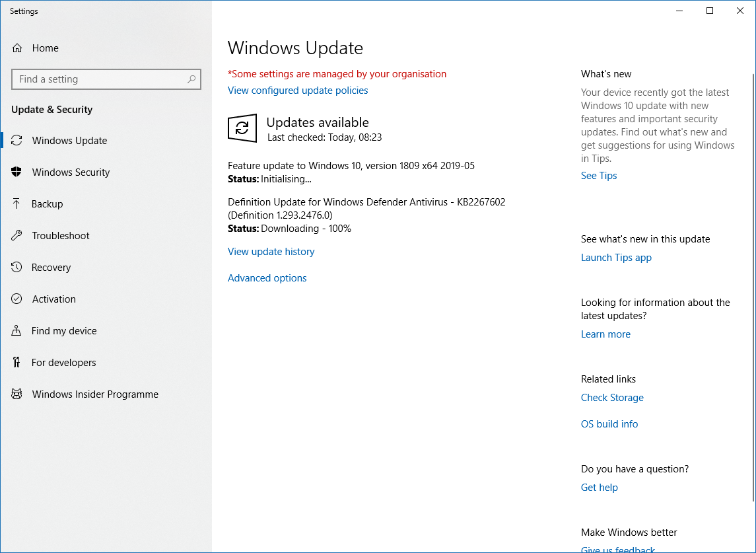Navigate to Recovery options
The height and width of the screenshot is (553, 756).
(106, 268)
